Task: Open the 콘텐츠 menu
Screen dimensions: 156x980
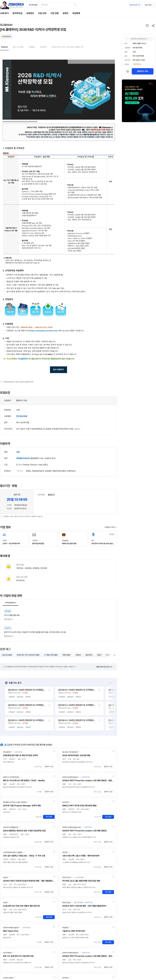Action: click(x=65, y=13)
